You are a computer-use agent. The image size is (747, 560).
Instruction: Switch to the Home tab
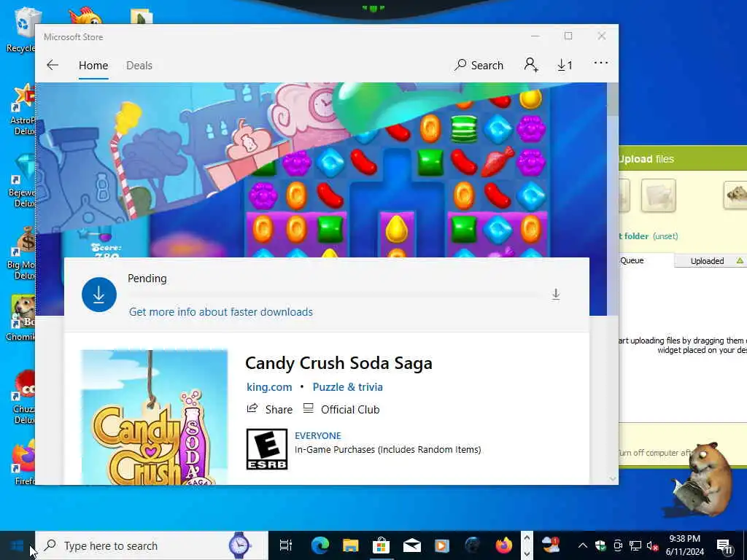pos(93,65)
